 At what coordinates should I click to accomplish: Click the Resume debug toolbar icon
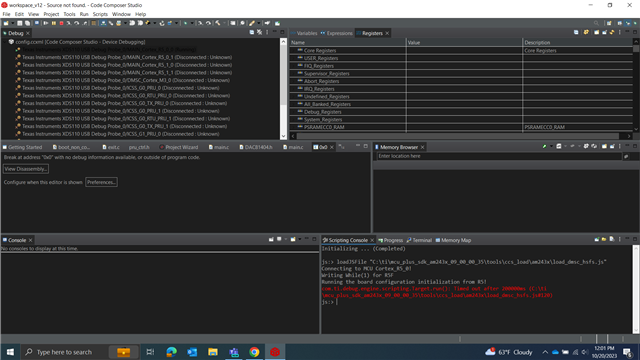point(46,23)
